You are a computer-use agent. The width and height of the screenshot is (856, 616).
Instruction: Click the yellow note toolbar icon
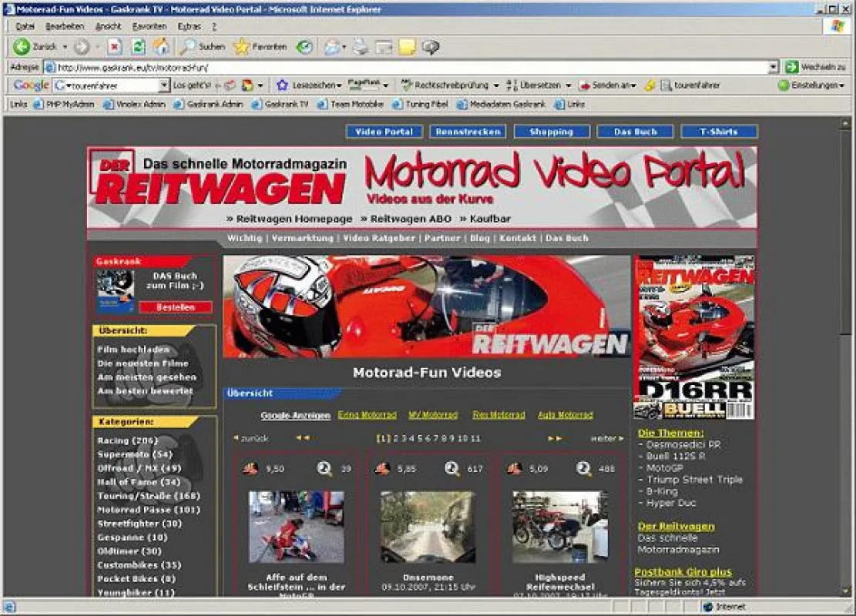(x=407, y=48)
